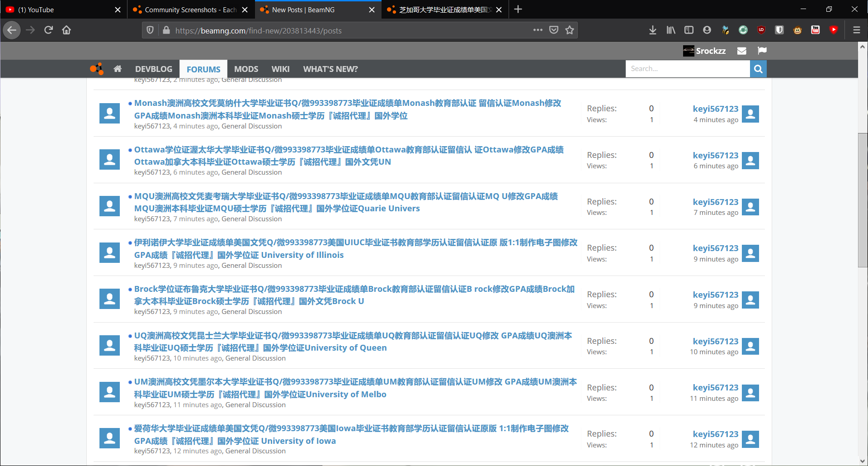Open the alerts flag icon
The height and width of the screenshot is (466, 868).
(x=762, y=51)
